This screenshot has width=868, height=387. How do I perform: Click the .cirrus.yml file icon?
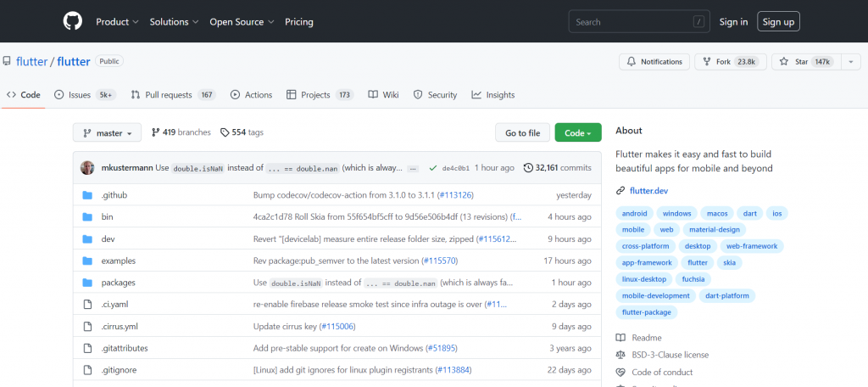(87, 327)
